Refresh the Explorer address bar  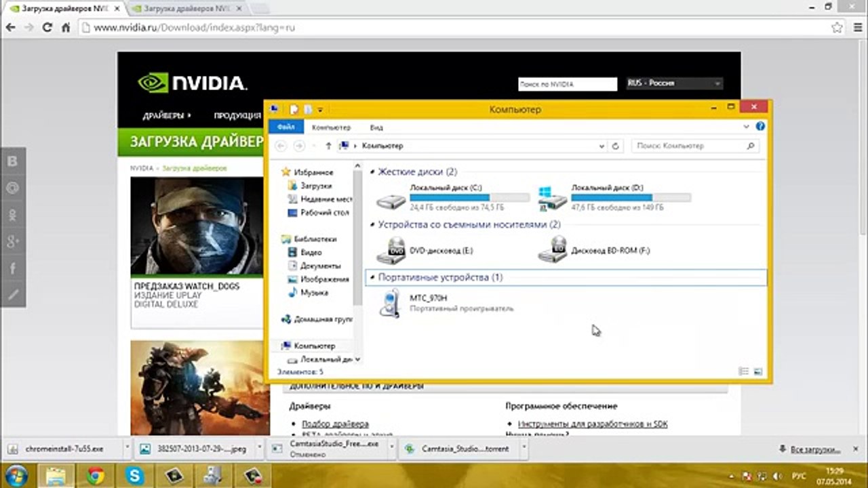pos(616,146)
